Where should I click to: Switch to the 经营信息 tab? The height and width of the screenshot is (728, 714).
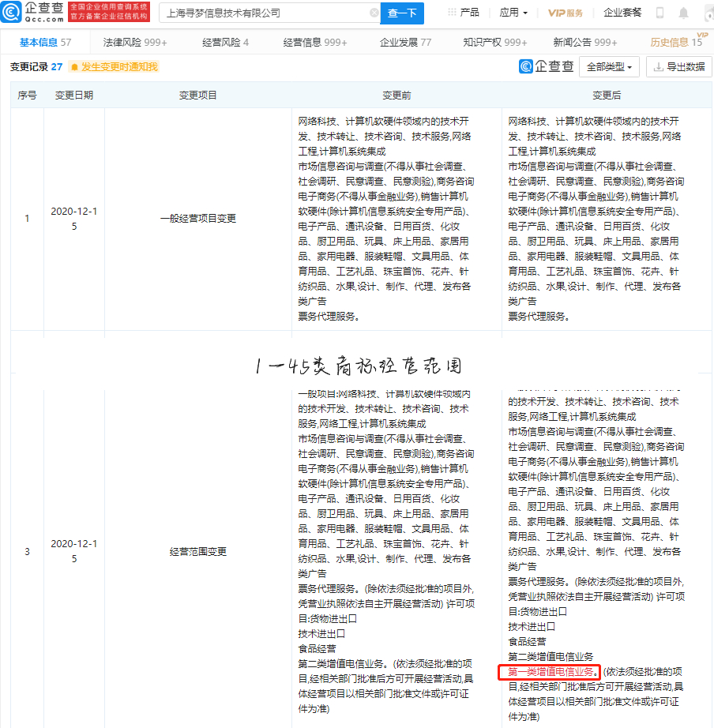pyautogui.click(x=315, y=43)
